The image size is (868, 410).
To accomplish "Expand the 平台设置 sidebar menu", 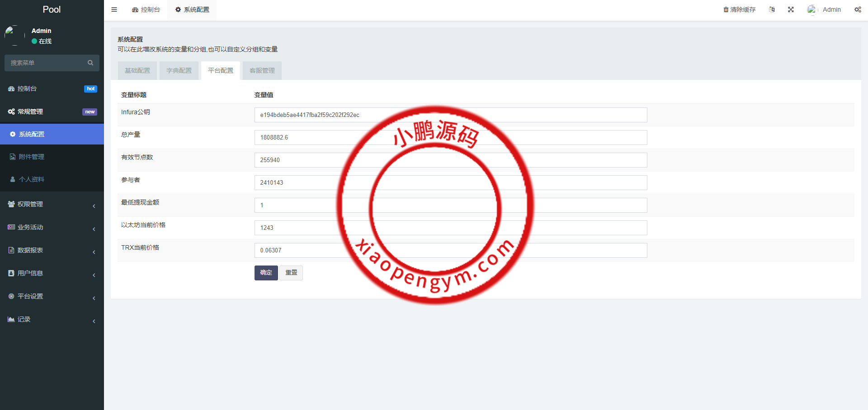I will pos(52,296).
